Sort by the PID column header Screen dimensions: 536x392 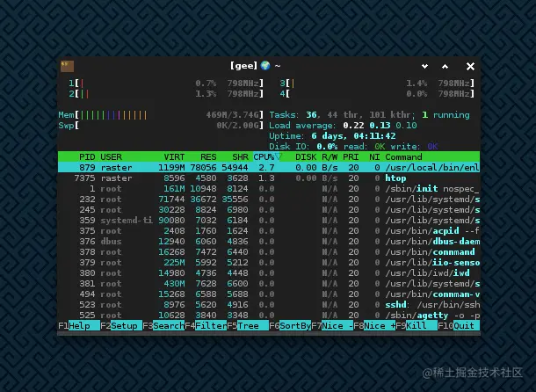point(87,156)
